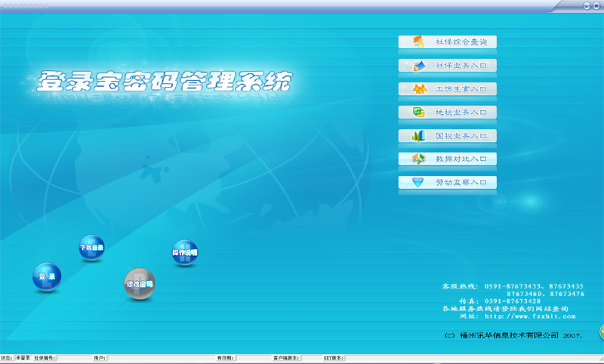Click the orange people icon for 工伤生育入口

pyautogui.click(x=418, y=89)
